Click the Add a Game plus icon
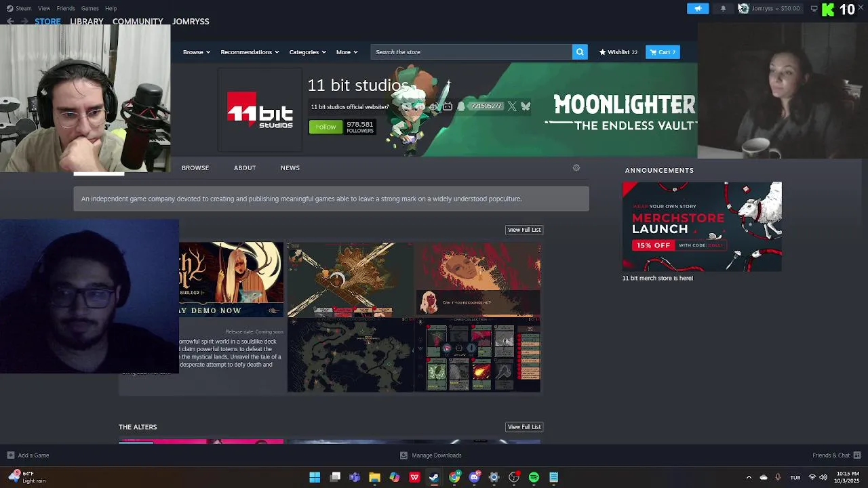This screenshot has height=488, width=868. coord(10,455)
